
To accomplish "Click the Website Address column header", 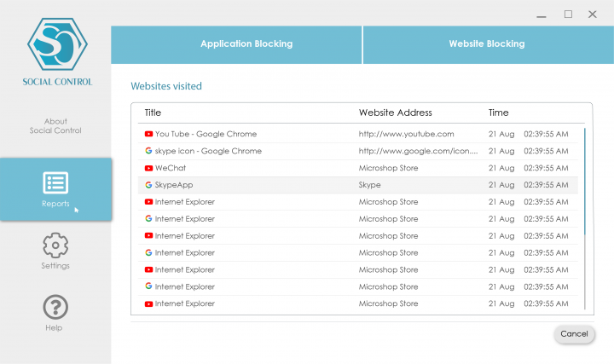I will coord(395,113).
